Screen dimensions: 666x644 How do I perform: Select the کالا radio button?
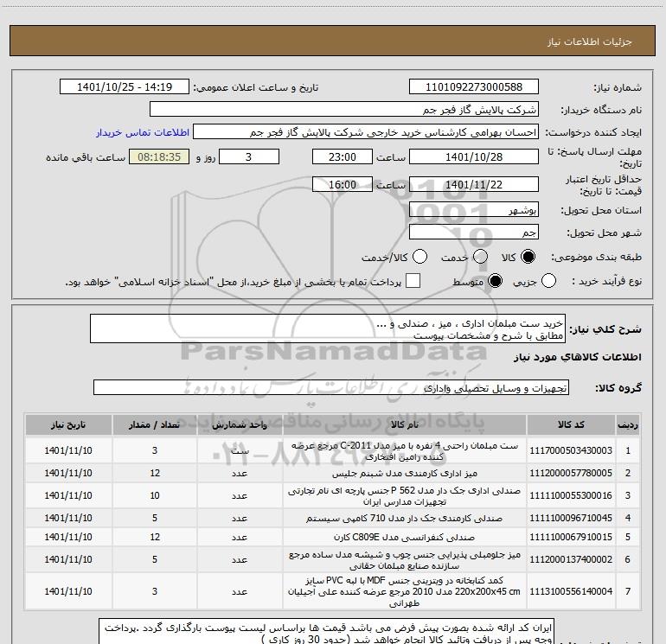[528, 257]
